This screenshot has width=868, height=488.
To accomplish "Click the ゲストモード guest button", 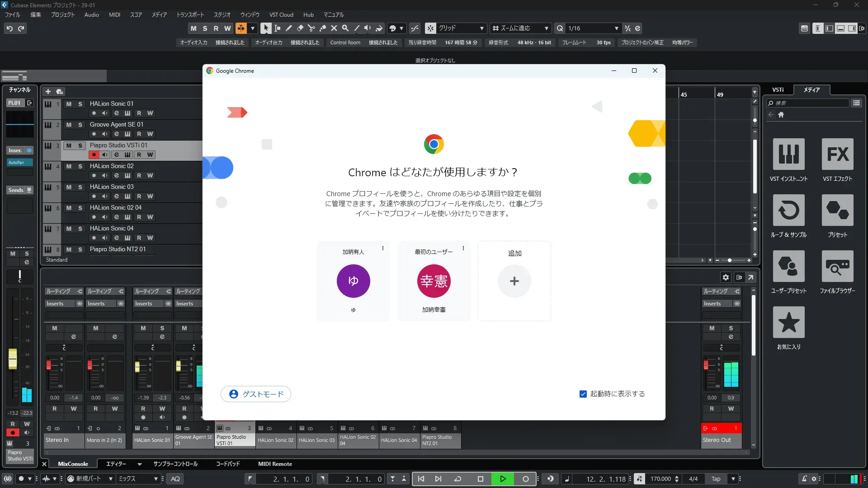I will (256, 394).
